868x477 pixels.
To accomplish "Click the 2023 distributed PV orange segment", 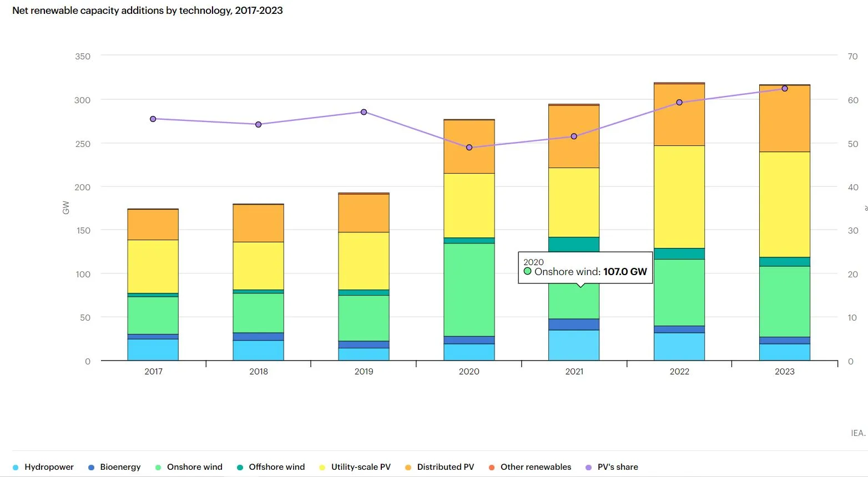I will [785, 119].
